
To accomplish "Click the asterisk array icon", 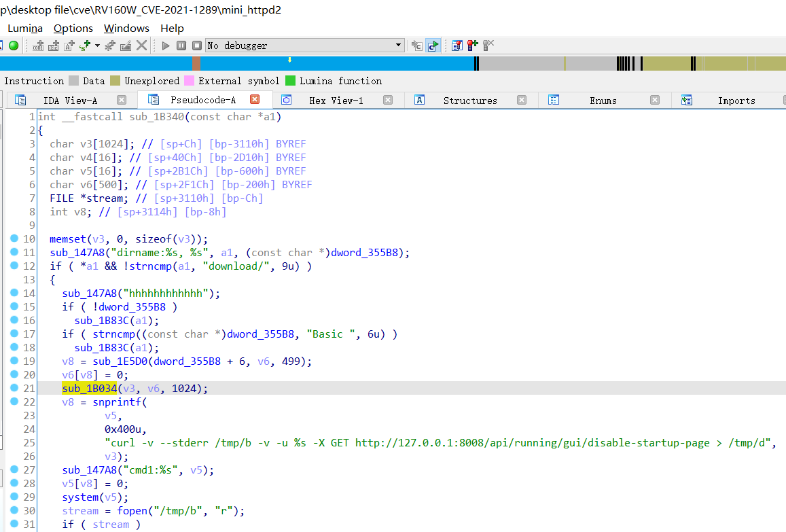I will pos(110,46).
